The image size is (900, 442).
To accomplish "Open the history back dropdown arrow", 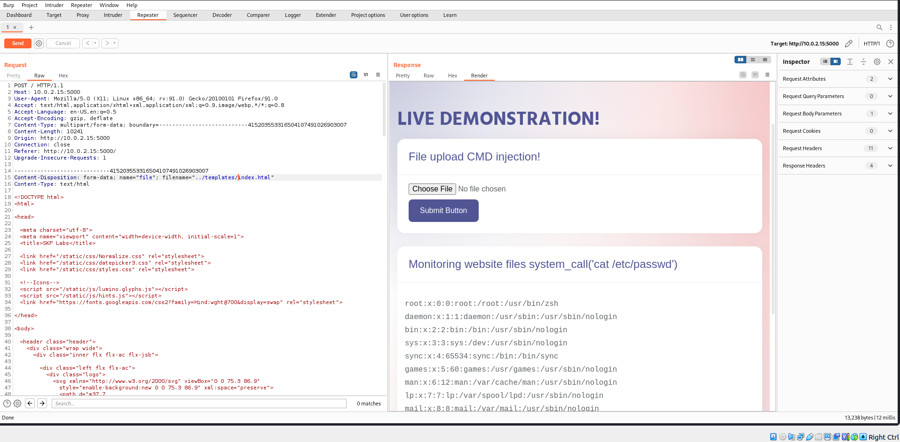I will (x=95, y=43).
